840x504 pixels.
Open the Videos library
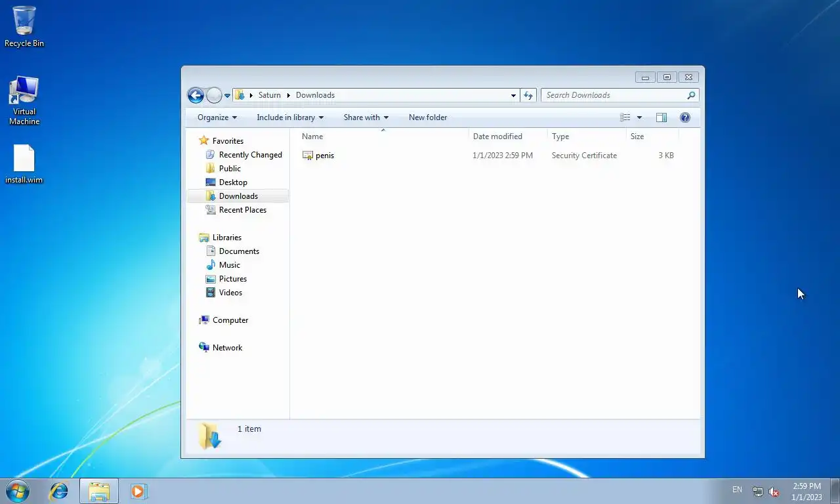click(230, 293)
